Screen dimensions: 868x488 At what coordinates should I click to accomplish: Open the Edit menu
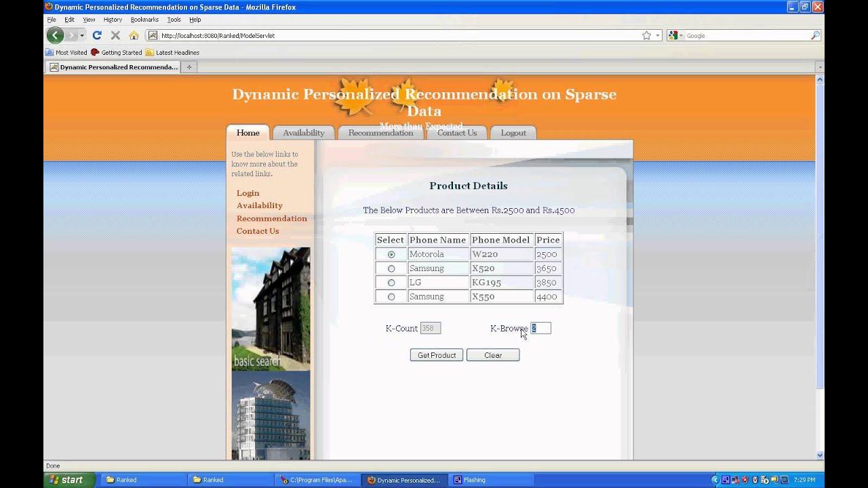coord(69,20)
